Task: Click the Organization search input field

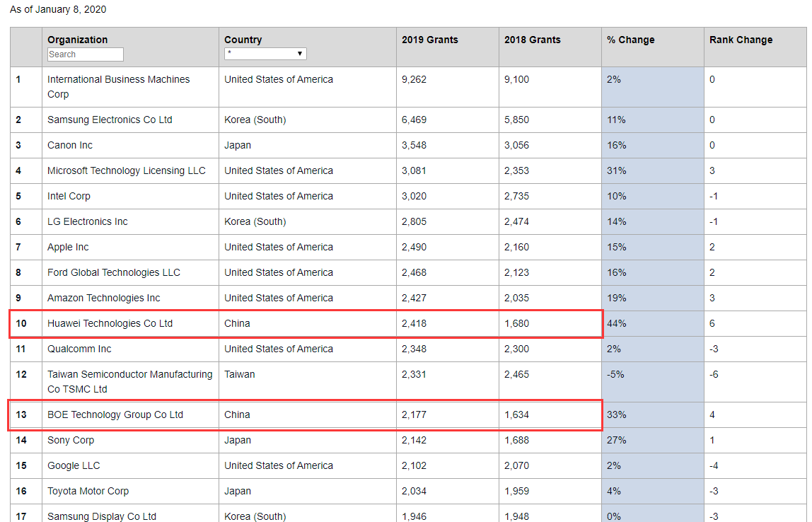Action: [85, 54]
